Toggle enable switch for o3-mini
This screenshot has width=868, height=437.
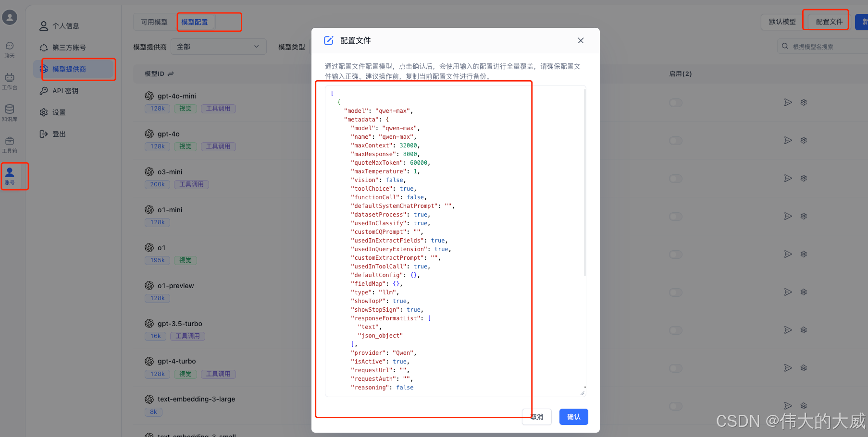(x=676, y=179)
